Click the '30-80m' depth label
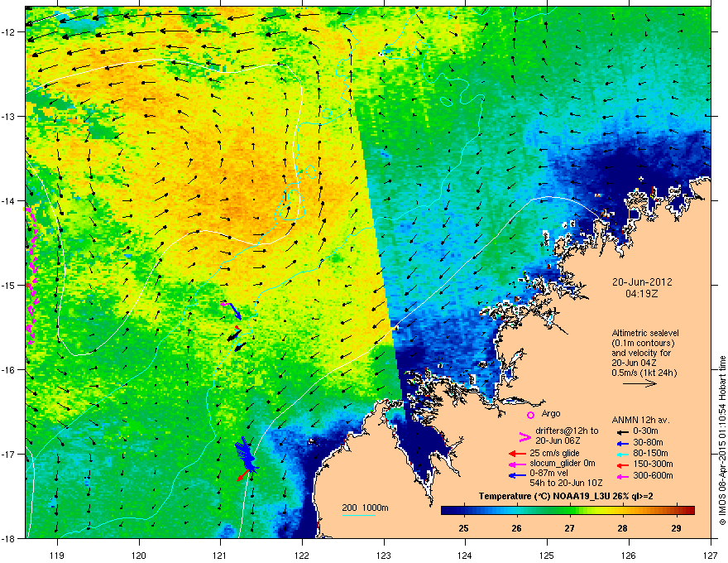Image resolution: width=728 pixels, height=563 pixels. (x=648, y=442)
